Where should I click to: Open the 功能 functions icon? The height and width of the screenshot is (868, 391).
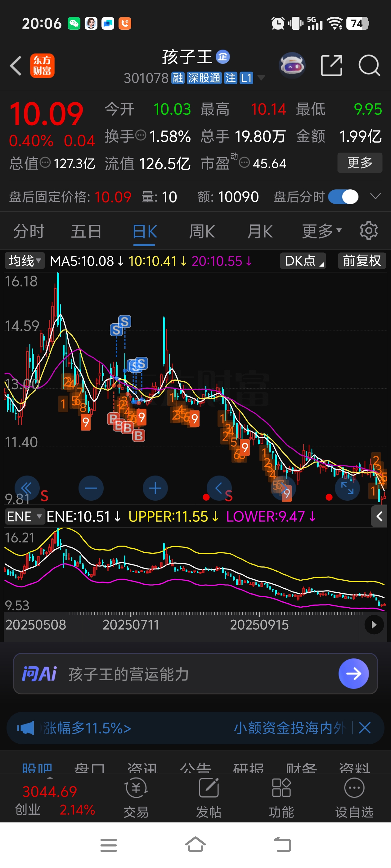(x=281, y=798)
